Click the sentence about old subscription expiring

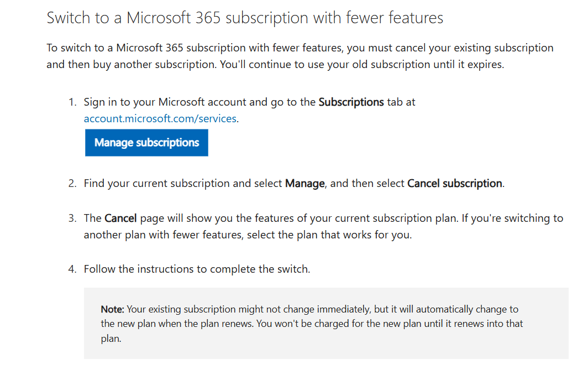click(x=362, y=64)
